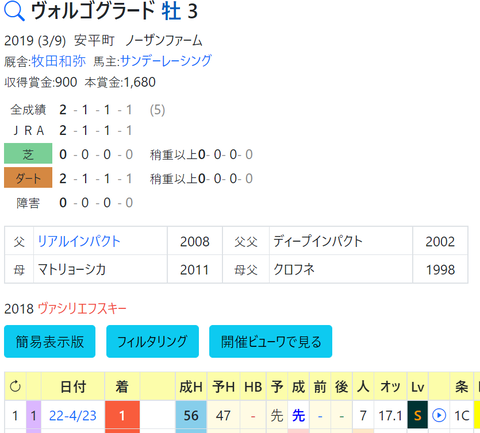Click damsire birth year 1998
Screen dimensions: 480x433
pyautogui.click(x=440, y=270)
